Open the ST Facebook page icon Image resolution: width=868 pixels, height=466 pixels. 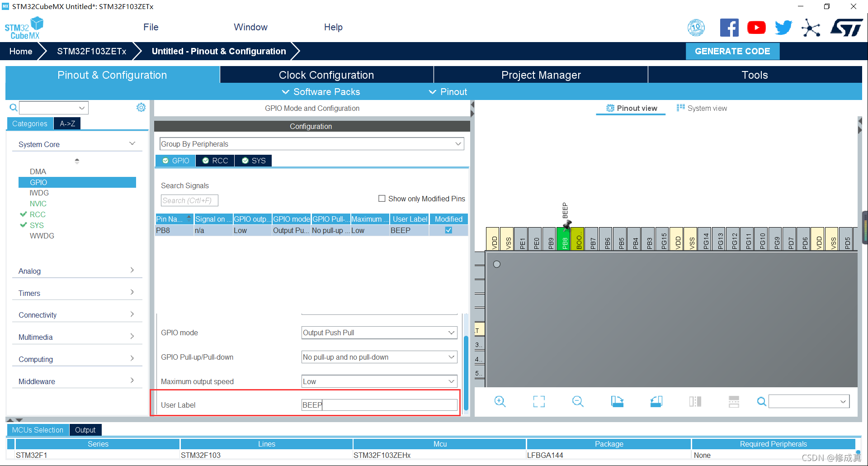click(729, 28)
